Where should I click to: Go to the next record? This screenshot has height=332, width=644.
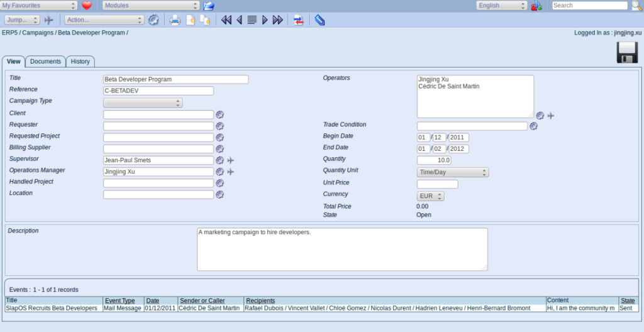pyautogui.click(x=265, y=20)
